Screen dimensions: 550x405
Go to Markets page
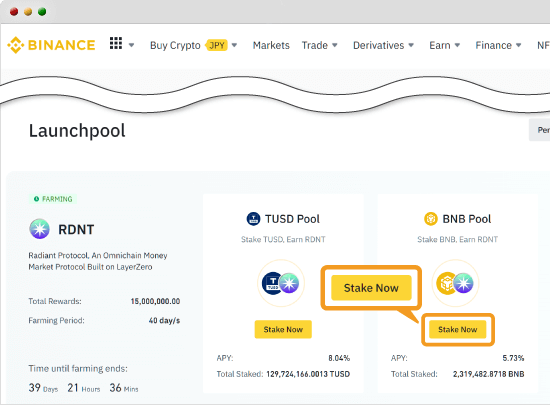coord(271,45)
